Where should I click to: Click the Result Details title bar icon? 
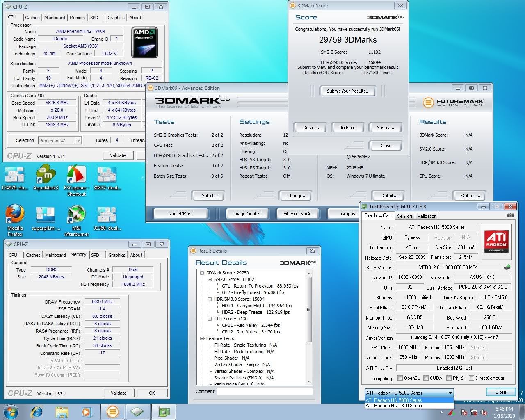point(193,251)
